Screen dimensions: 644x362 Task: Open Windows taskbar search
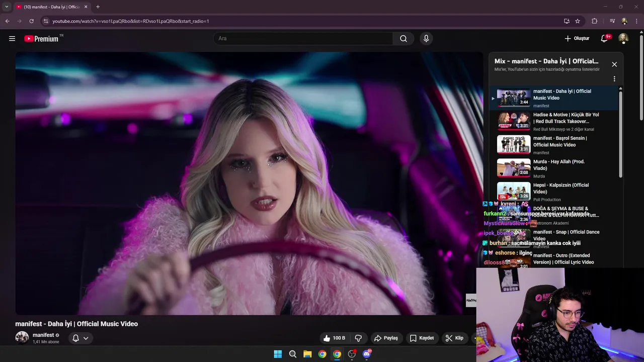click(x=292, y=354)
